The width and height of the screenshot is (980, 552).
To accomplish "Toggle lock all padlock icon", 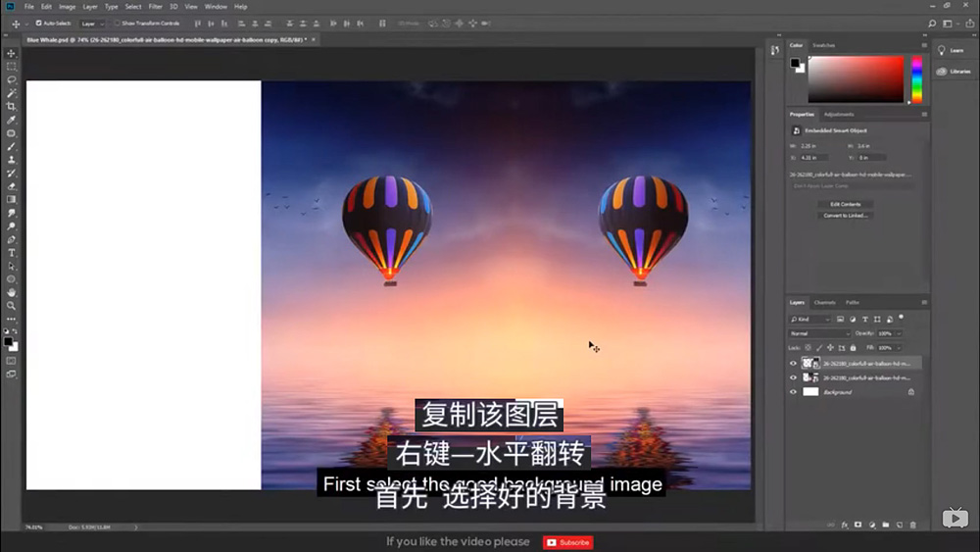I will click(854, 348).
